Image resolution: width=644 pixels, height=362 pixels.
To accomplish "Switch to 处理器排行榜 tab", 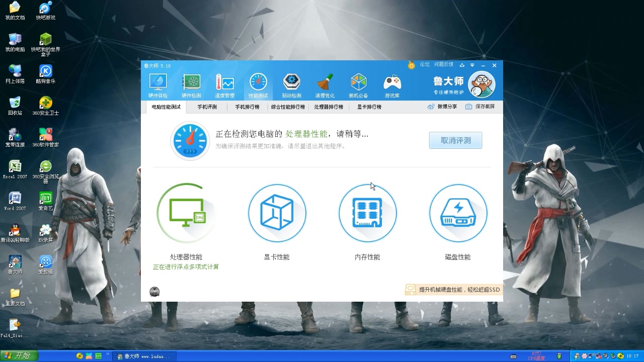I will click(329, 107).
